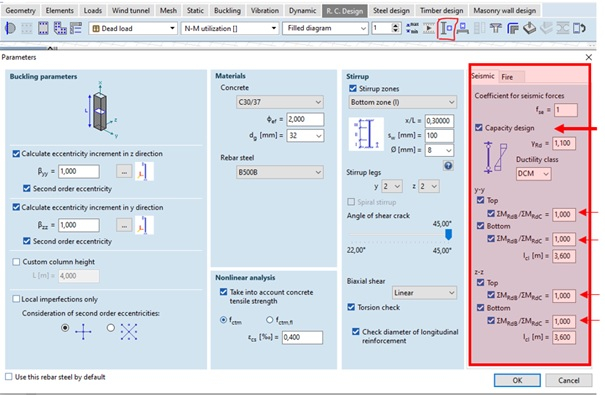The image size is (605, 395).
Task: Open the Wind tunnel tab
Action: (x=131, y=11)
